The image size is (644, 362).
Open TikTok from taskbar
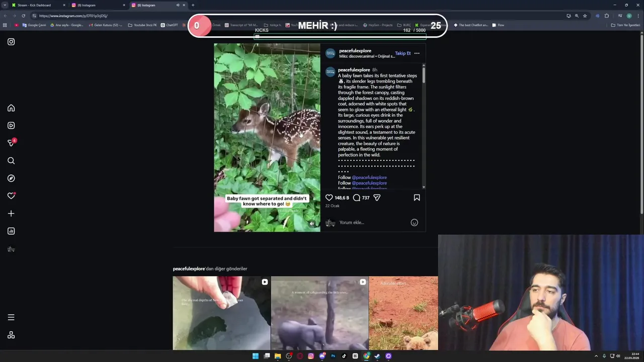click(344, 356)
